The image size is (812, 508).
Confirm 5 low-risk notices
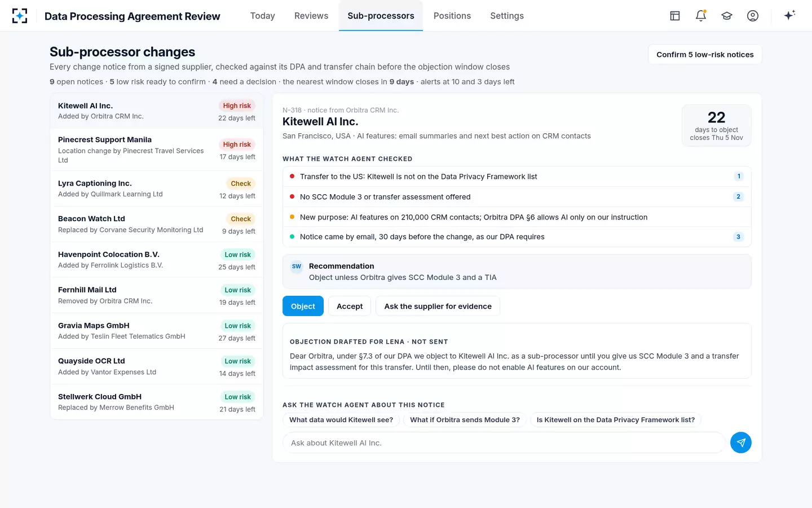[705, 54]
